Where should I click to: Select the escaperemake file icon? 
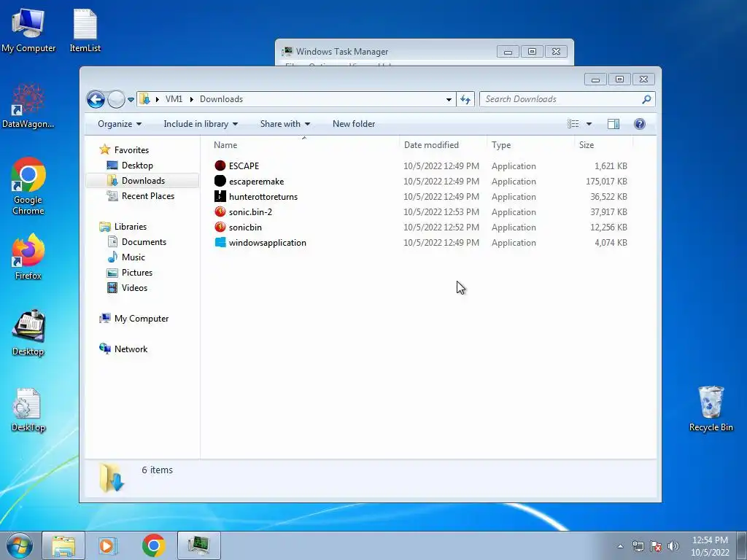coord(220,181)
